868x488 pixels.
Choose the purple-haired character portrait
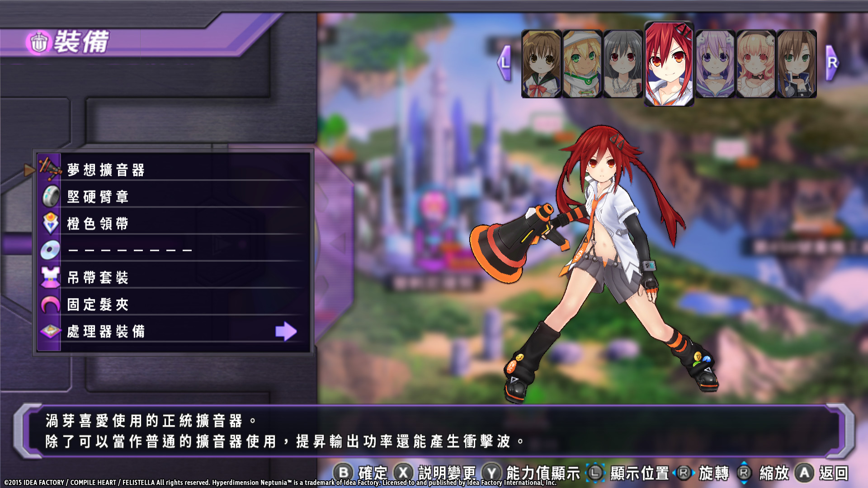pyautogui.click(x=714, y=64)
